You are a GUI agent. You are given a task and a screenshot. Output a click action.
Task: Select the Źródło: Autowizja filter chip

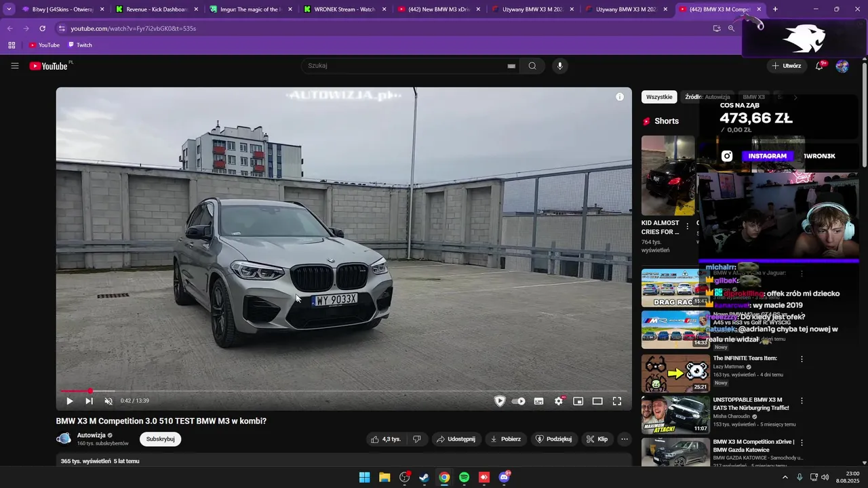click(707, 97)
